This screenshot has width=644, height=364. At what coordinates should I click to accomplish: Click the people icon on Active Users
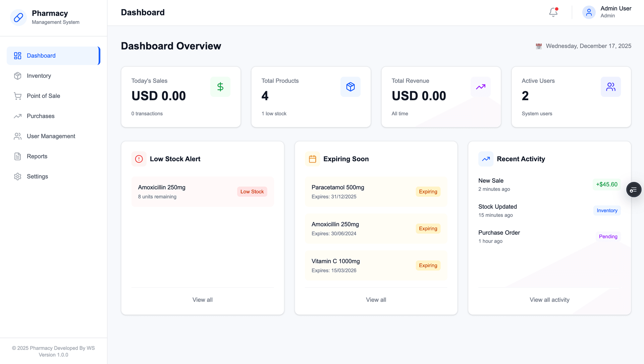(x=610, y=87)
